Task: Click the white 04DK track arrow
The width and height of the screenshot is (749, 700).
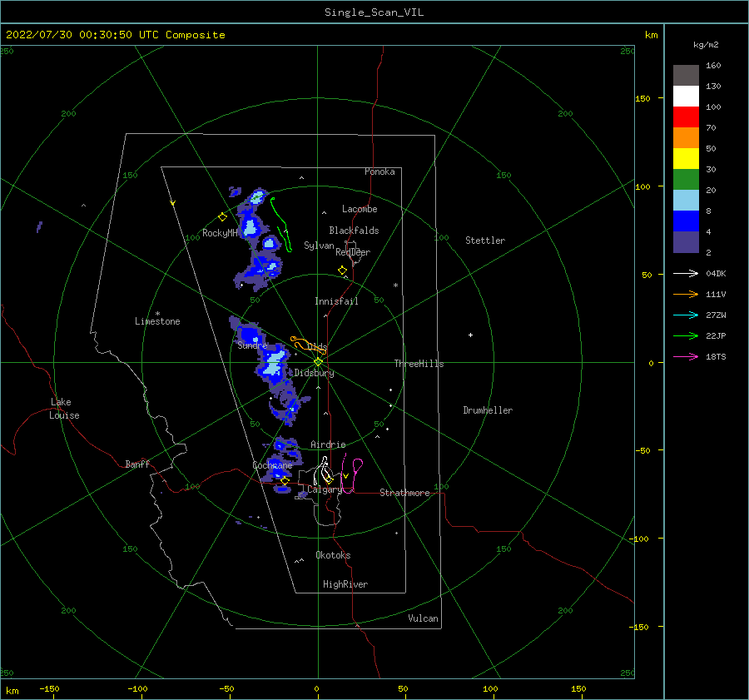Action: (686, 273)
